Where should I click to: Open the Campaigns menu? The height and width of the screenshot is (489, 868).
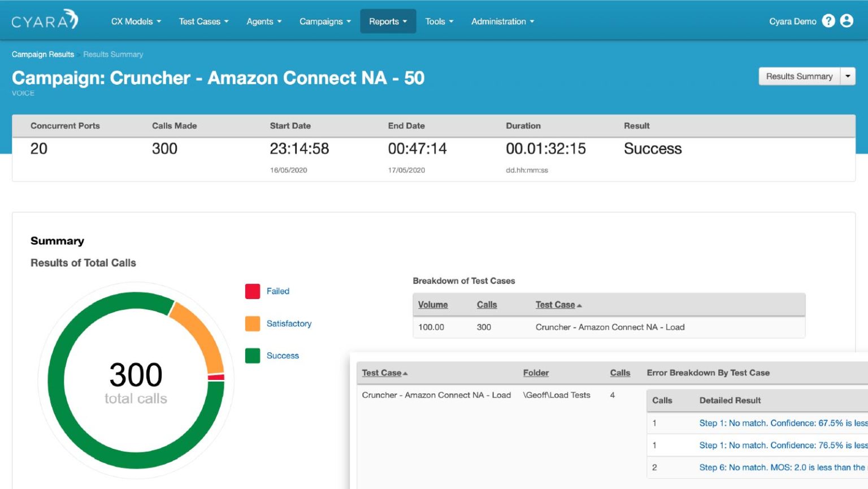pyautogui.click(x=324, y=21)
